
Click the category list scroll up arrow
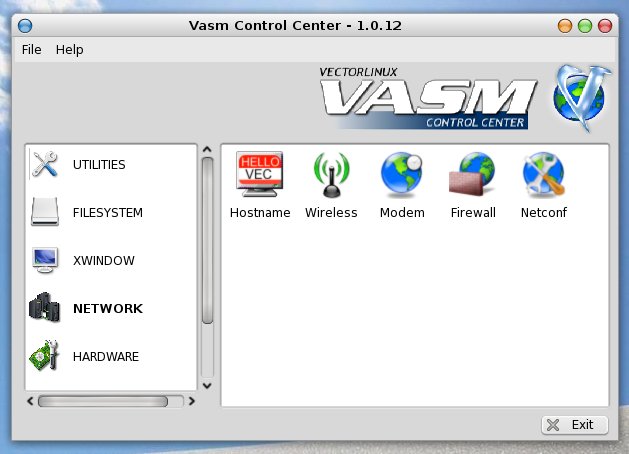(x=207, y=150)
